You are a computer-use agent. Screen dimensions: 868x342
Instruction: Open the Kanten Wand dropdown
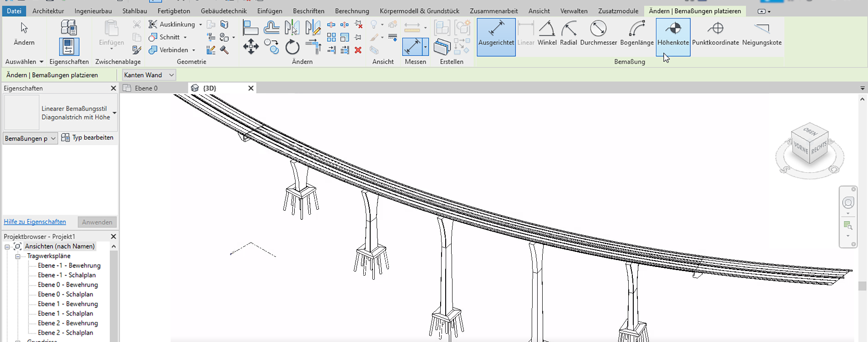pyautogui.click(x=149, y=75)
